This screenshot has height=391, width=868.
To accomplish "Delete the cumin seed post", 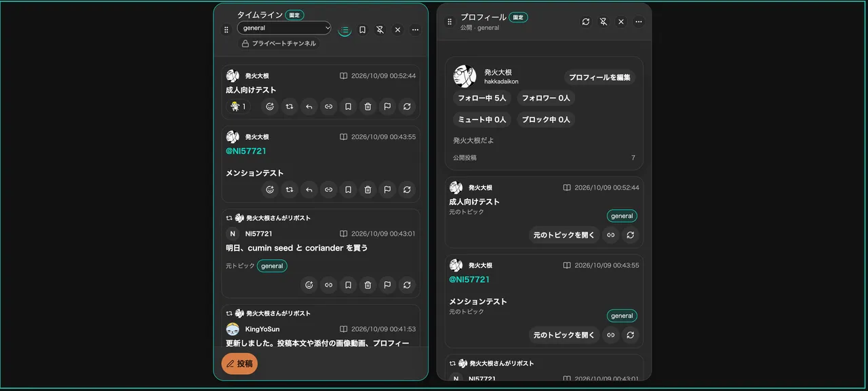I will (368, 285).
